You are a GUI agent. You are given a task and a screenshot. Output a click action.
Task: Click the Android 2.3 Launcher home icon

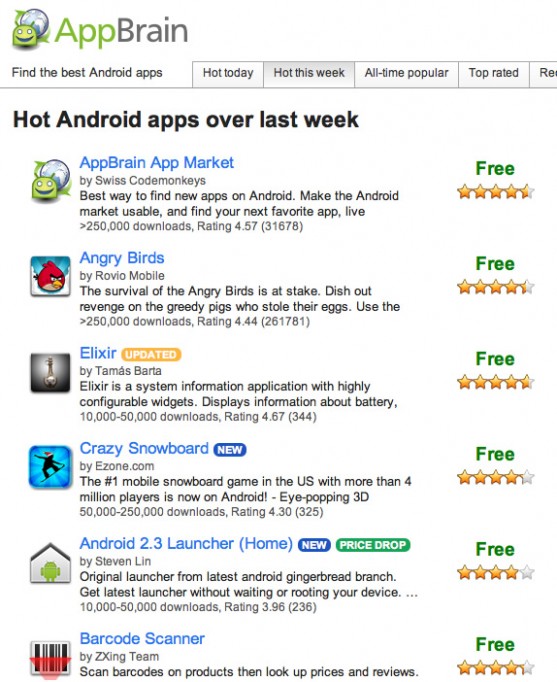tap(50, 563)
